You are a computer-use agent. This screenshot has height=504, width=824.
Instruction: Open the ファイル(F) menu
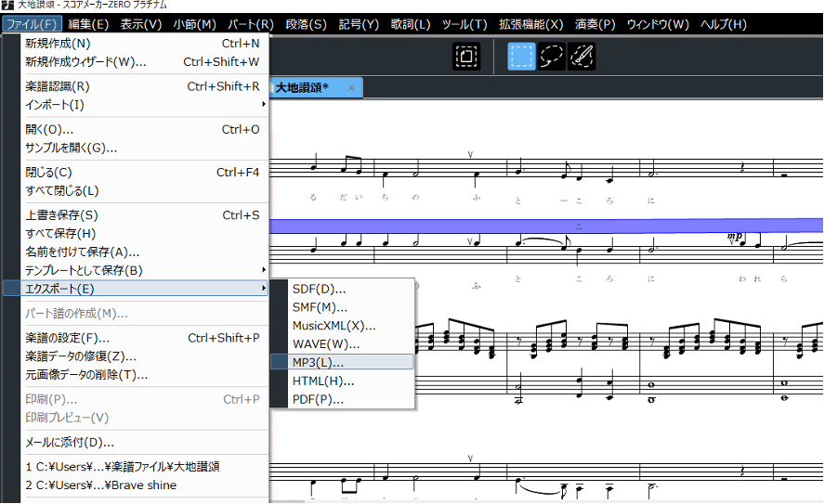tap(32, 24)
